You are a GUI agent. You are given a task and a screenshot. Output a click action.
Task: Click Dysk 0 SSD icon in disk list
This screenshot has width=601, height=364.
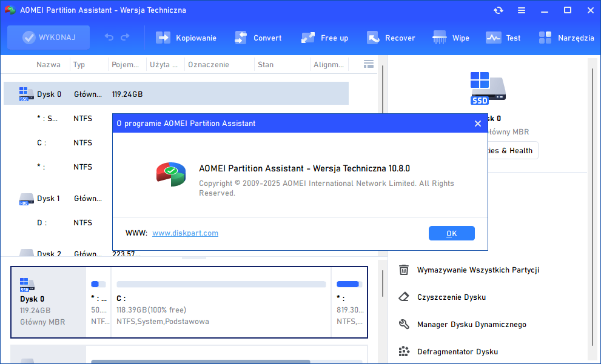[27, 94]
